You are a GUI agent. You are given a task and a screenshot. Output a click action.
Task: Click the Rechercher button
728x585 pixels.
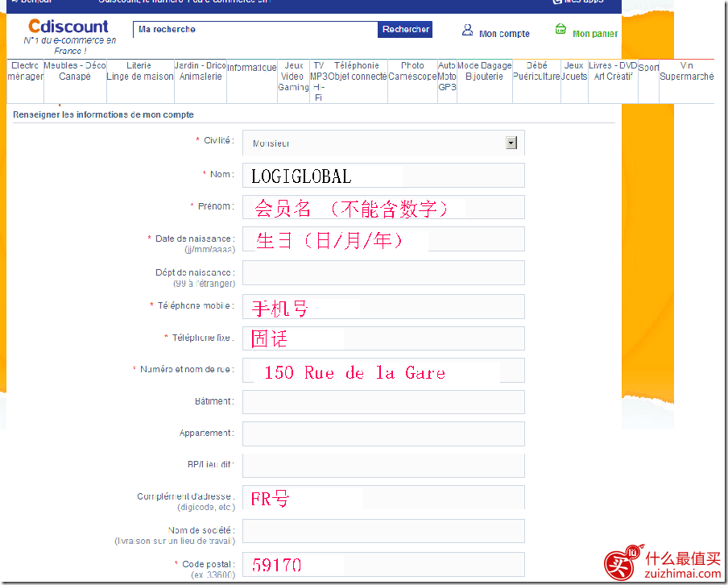click(x=405, y=29)
